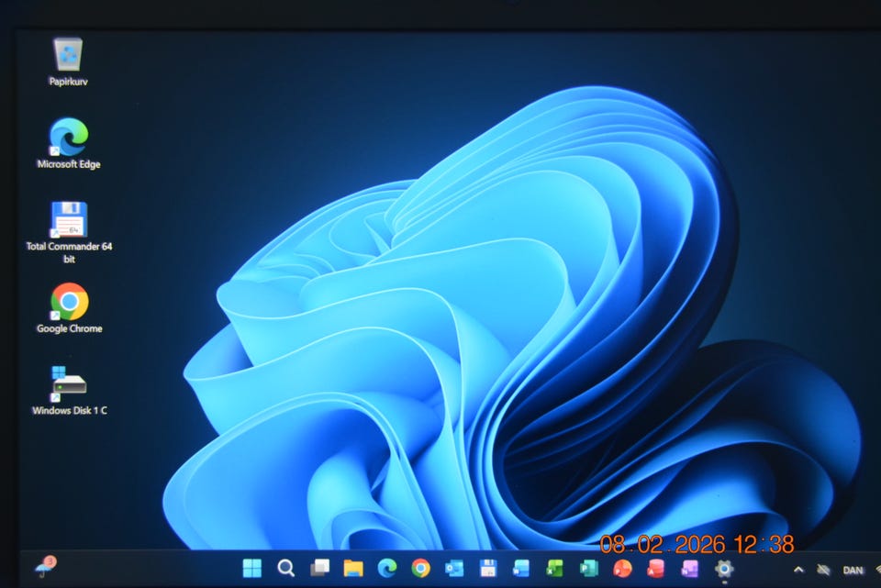The image size is (881, 588).
Task: Select the Windows Disk 1 C shortcut
Action: click(69, 383)
